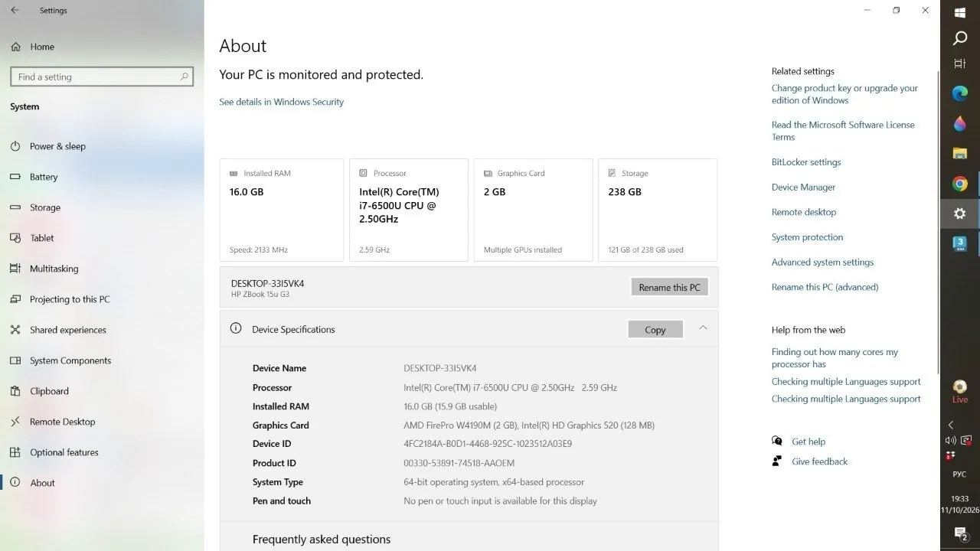
Task: Click the Get help link
Action: [808, 442]
